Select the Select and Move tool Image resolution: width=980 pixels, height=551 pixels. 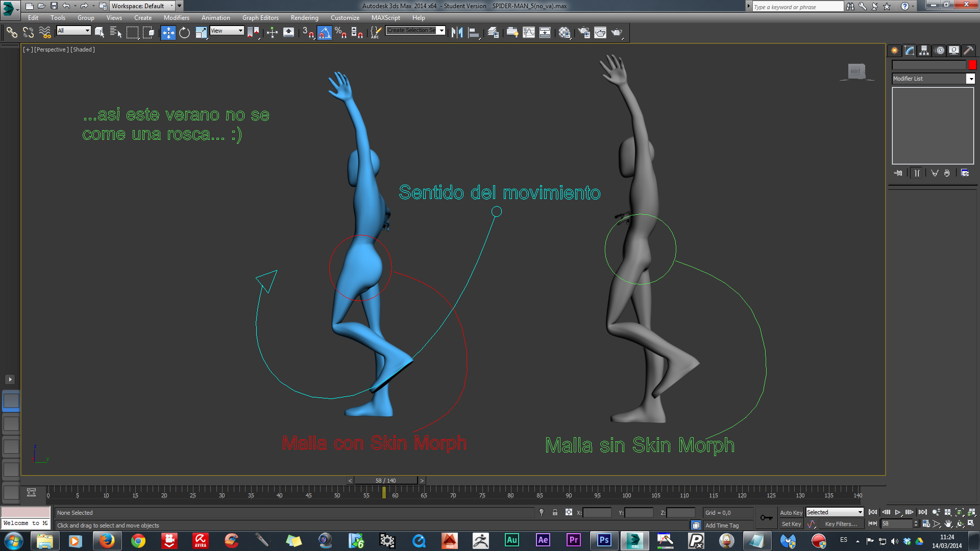pyautogui.click(x=168, y=33)
